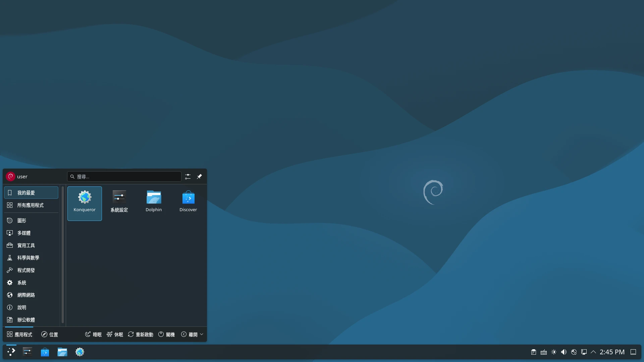Open volume control in system tray
The height and width of the screenshot is (362, 644).
point(564,352)
